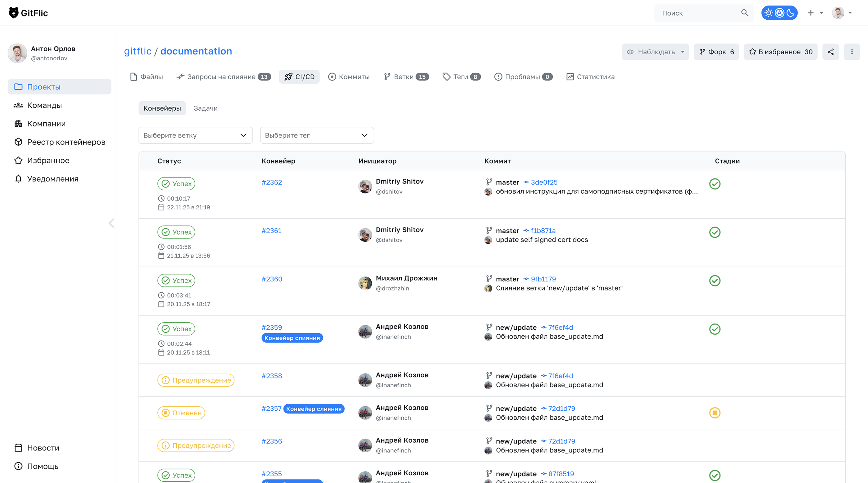Switch to the Теги tab
The height and width of the screenshot is (483, 868).
[462, 77]
